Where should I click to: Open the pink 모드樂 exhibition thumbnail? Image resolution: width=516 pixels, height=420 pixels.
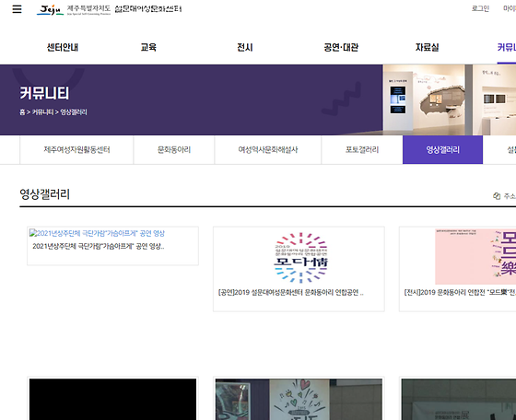(475, 257)
